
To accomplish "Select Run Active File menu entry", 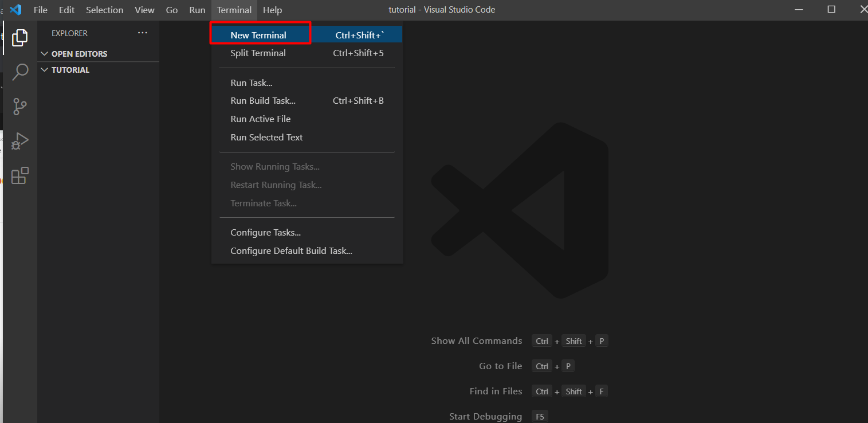I will [x=307, y=119].
